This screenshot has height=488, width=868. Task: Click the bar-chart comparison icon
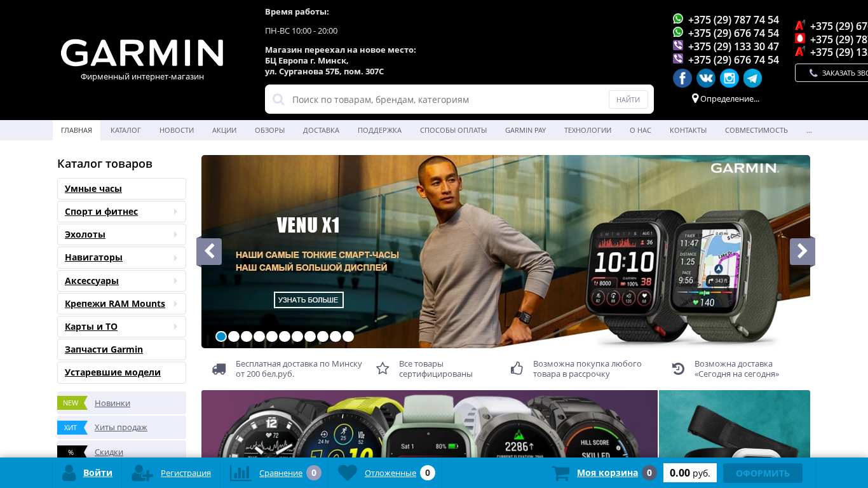click(x=241, y=473)
